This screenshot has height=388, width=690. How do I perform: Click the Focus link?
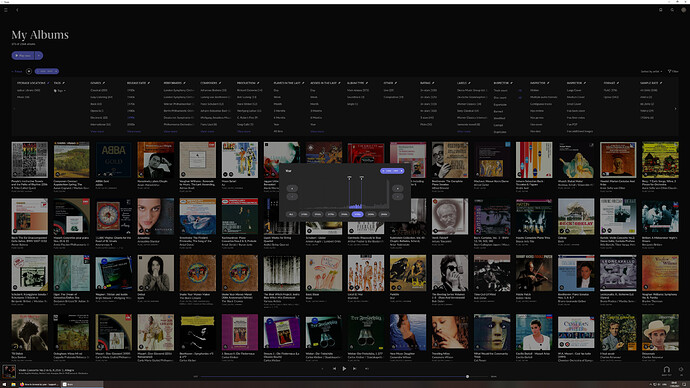coord(17,71)
